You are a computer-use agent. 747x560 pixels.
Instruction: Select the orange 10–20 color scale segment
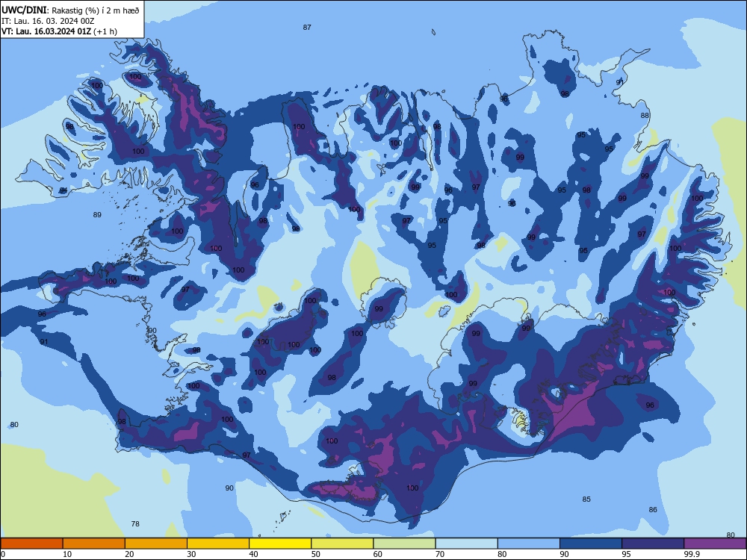[x=94, y=544]
